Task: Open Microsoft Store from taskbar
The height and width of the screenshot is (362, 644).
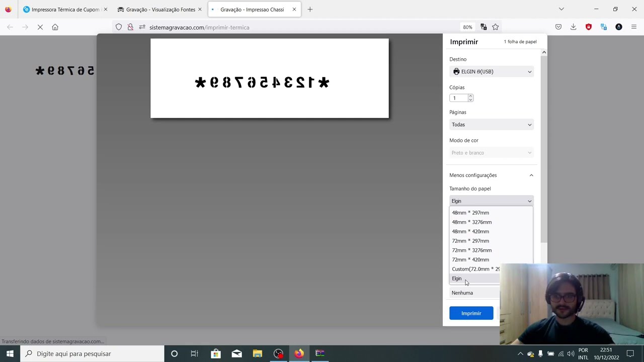Action: tap(215, 353)
